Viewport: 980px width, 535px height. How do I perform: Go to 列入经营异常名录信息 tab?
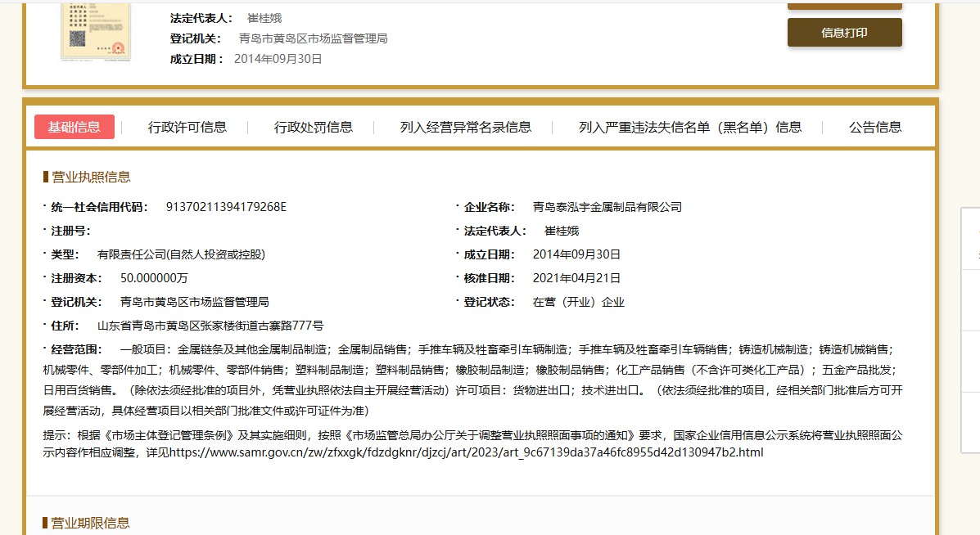pos(466,128)
